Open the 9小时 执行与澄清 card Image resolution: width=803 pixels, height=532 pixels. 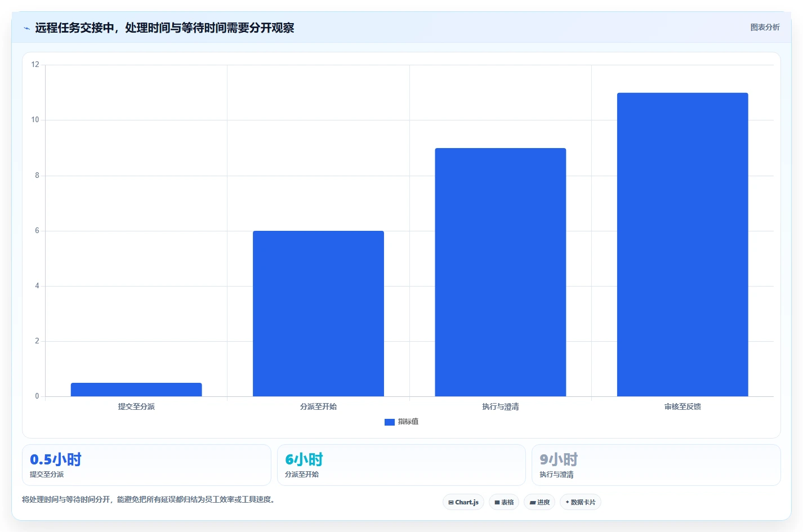coord(656,465)
